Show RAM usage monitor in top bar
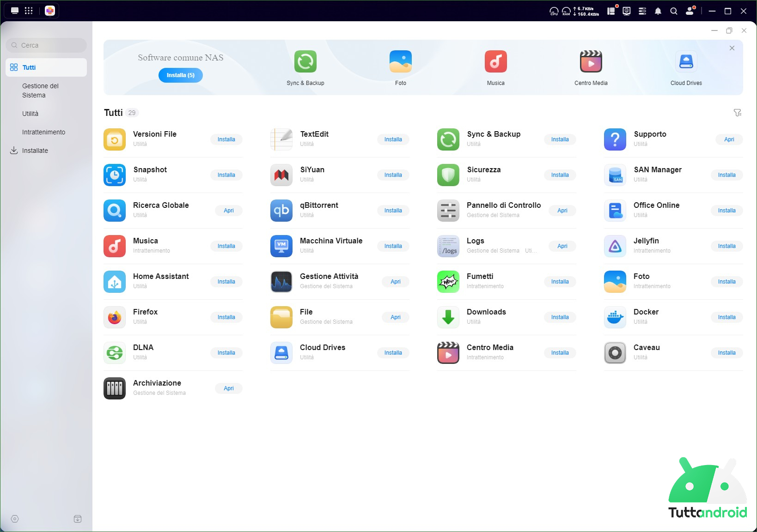Viewport: 757px width, 532px height. coord(566,11)
